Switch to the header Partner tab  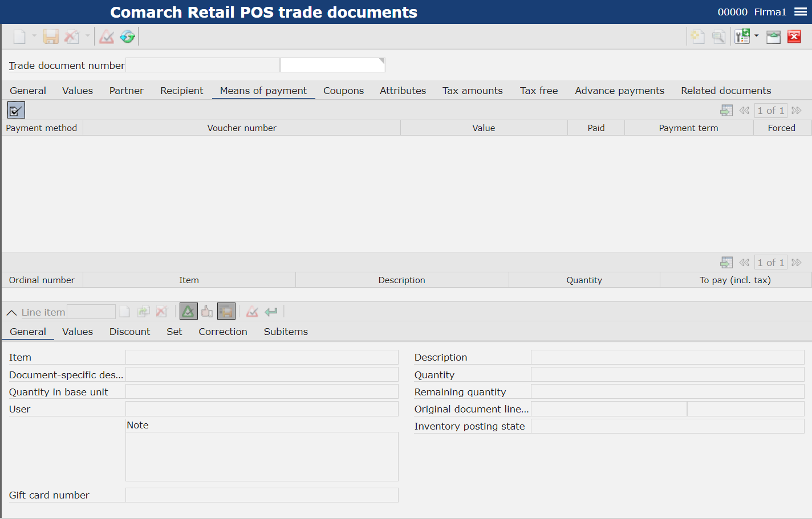pos(127,91)
